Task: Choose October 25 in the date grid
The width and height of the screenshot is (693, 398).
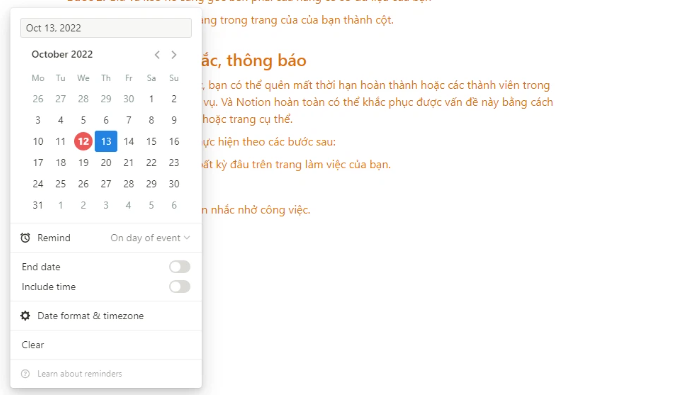Action: (61, 184)
